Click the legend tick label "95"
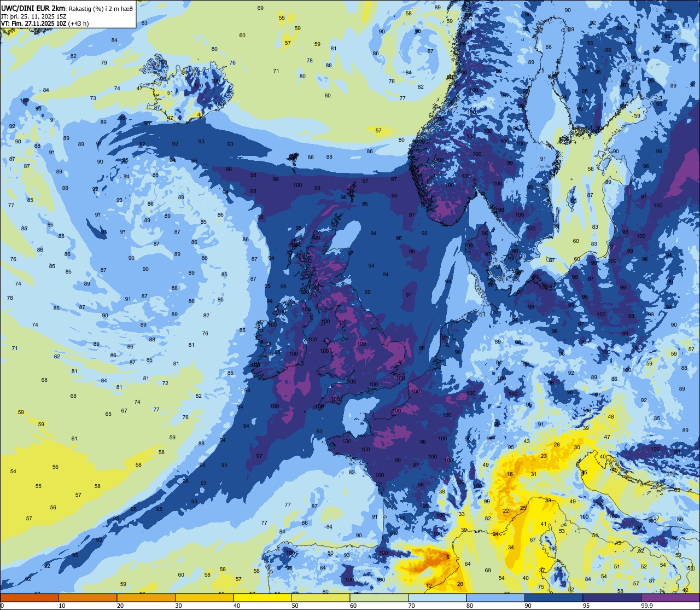 (586, 606)
